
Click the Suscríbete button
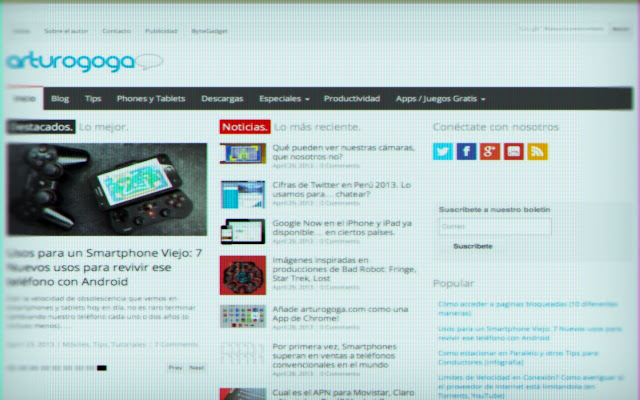(x=473, y=246)
